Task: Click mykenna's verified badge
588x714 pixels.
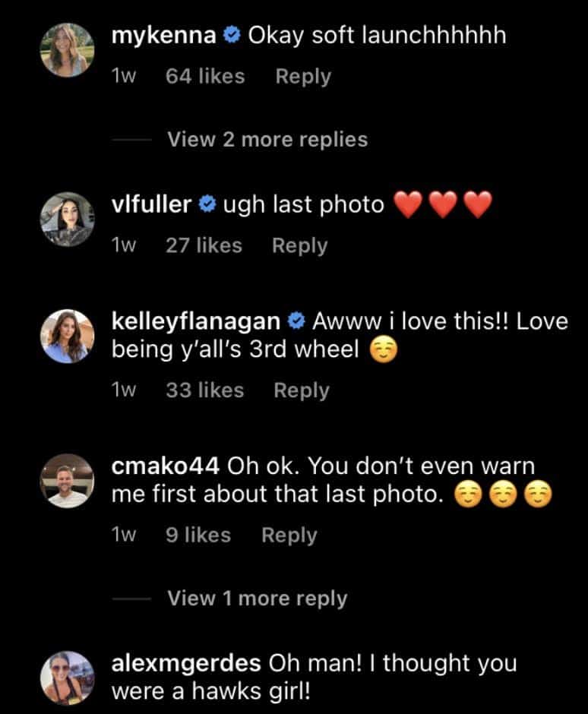Action: pyautogui.click(x=231, y=37)
